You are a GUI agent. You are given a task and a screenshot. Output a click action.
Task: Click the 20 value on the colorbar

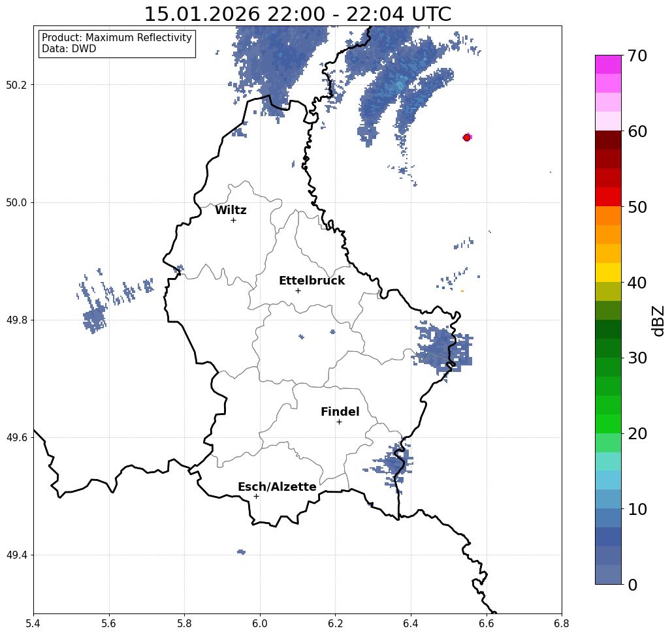637,434
